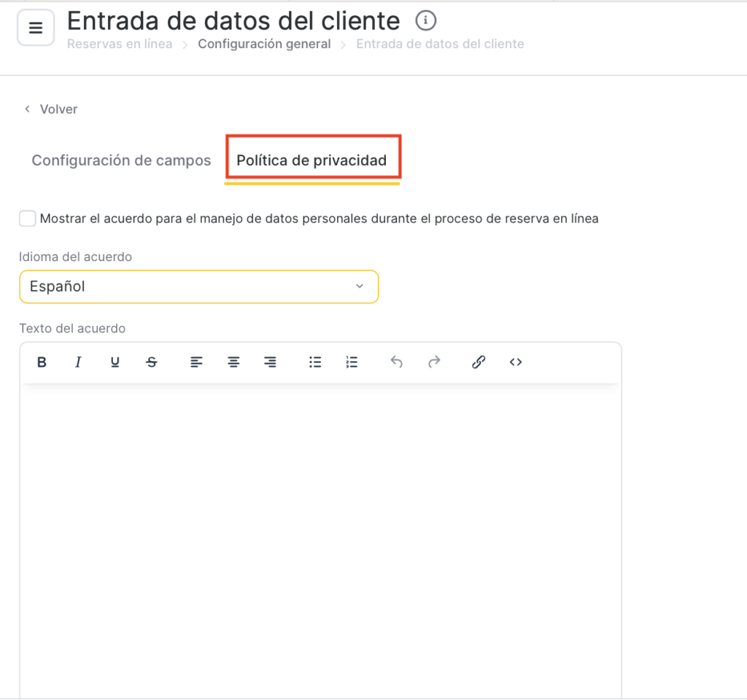Undo the last edit

click(397, 362)
